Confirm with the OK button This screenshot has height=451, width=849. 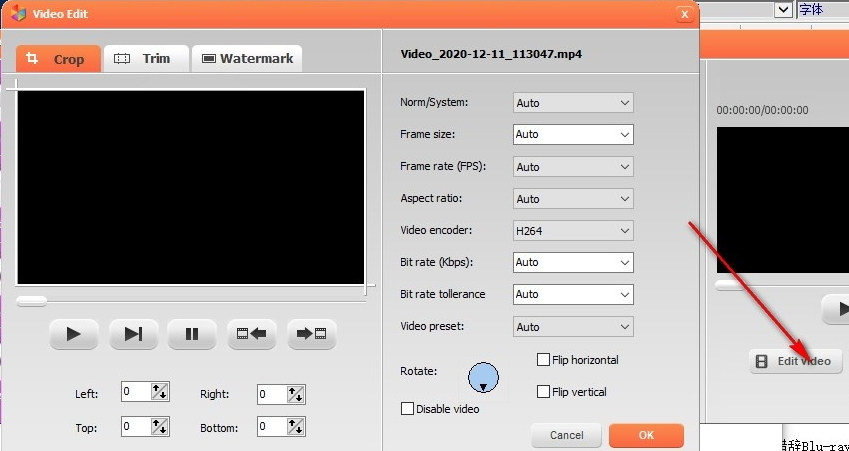pyautogui.click(x=646, y=435)
